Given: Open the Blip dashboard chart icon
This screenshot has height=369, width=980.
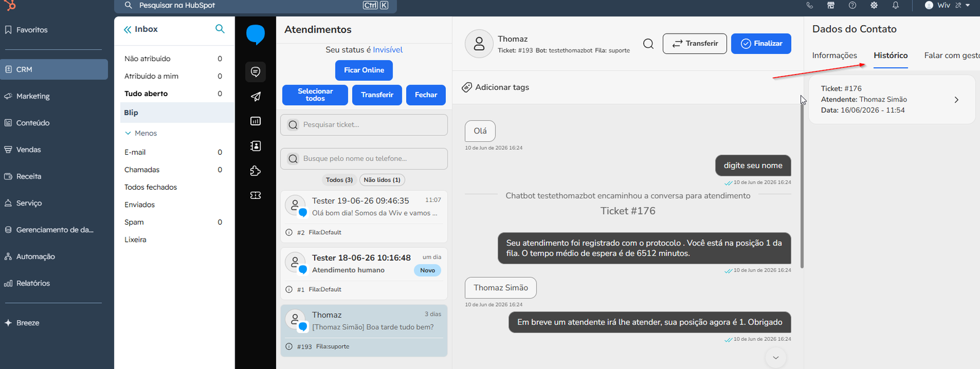Looking at the screenshot, I should click(255, 121).
